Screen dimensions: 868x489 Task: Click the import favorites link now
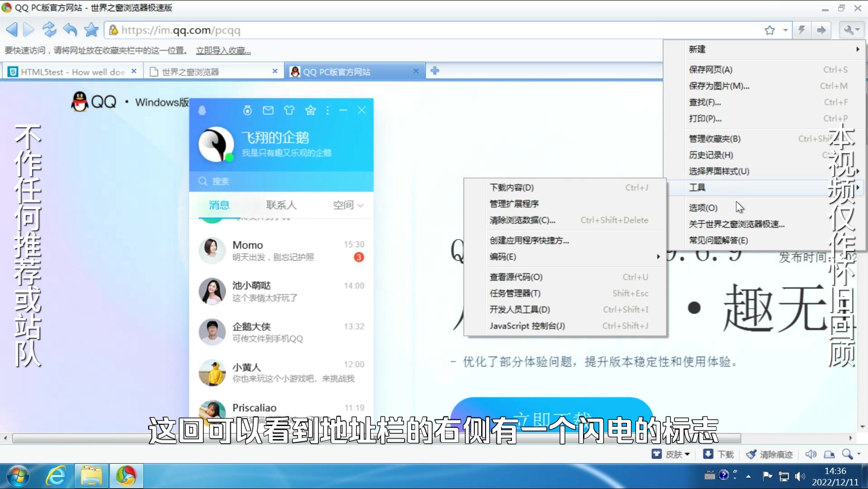[x=223, y=50]
